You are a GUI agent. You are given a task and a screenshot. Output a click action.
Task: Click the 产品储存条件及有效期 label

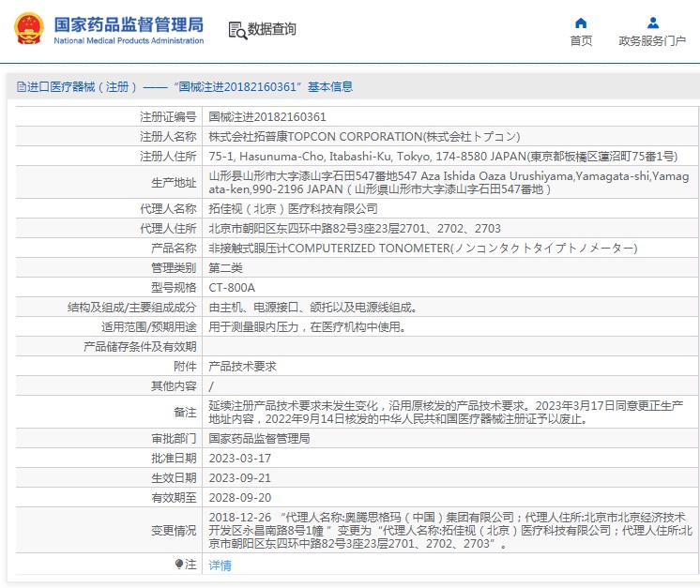140,347
